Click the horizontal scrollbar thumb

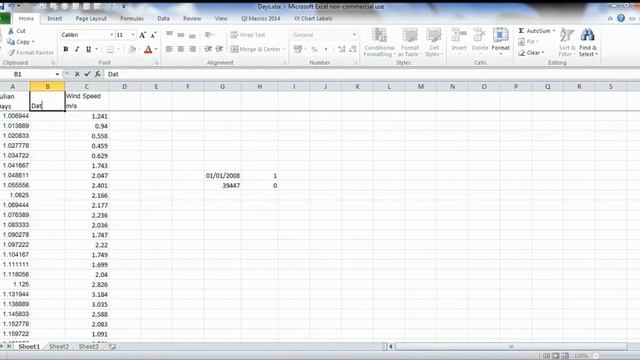click(511, 347)
